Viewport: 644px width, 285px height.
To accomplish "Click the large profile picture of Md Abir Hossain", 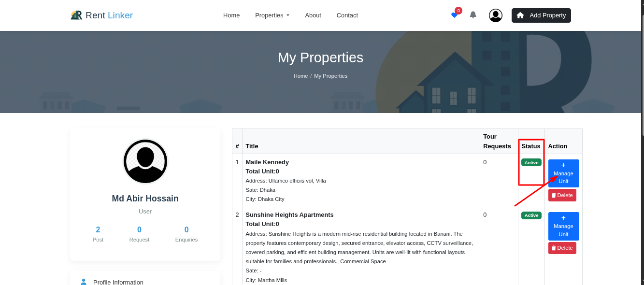I will 145,161.
